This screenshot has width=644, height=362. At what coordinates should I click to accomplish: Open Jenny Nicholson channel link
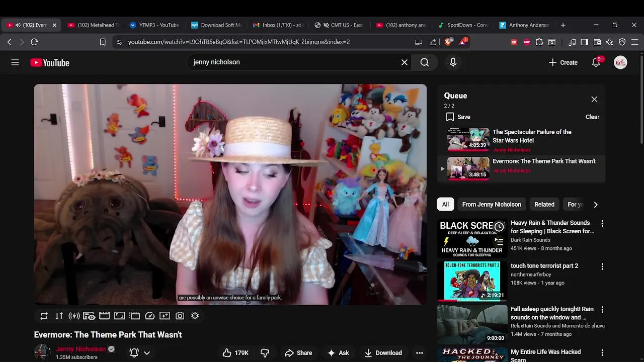81,349
